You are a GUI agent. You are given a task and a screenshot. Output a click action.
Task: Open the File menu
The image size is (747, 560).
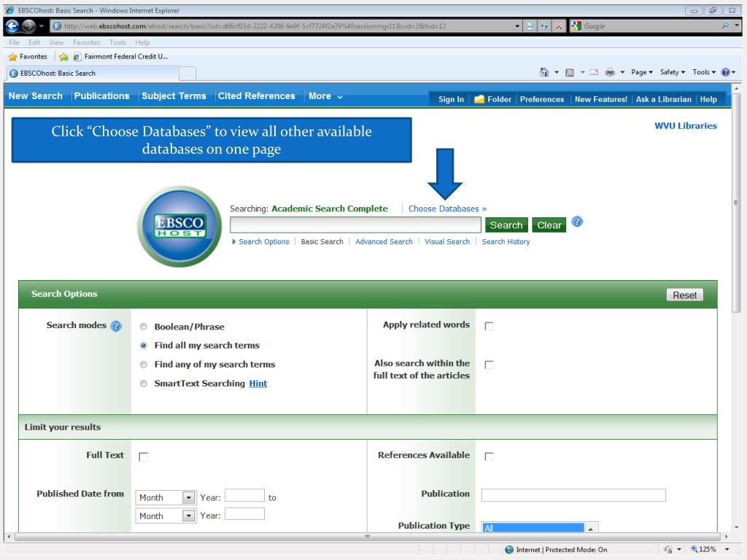point(15,42)
